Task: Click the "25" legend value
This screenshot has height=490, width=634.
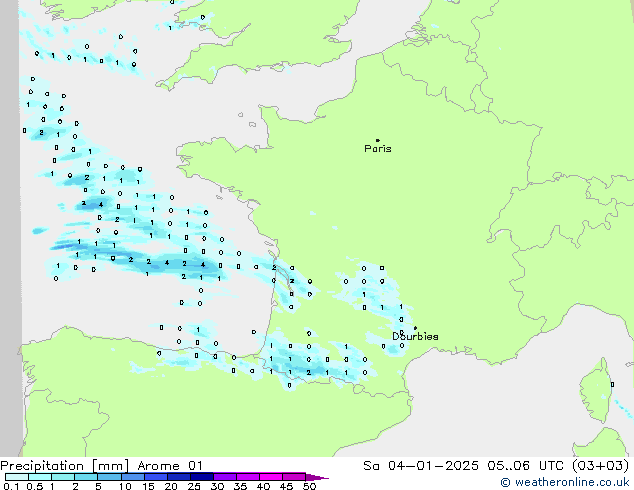Action: [194, 486]
